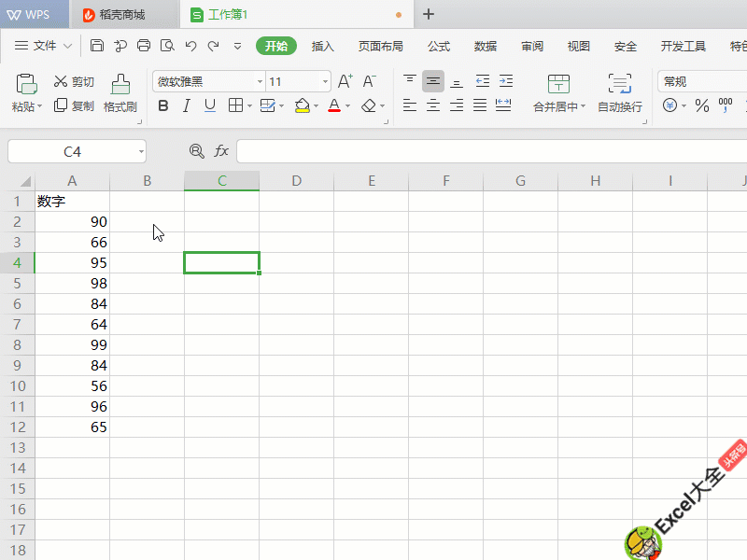Toggle center horizontal alignment
Image resolution: width=747 pixels, height=560 pixels.
point(433,105)
